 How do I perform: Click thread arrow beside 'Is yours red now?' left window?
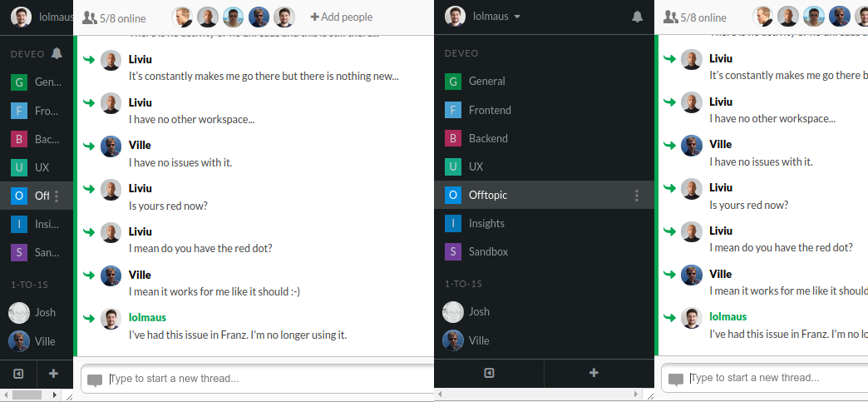coord(89,189)
